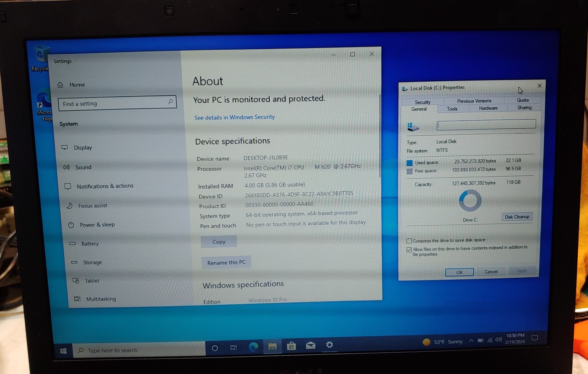This screenshot has width=588, height=374.
Task: Click the System heading in sidebar
Action: pyautogui.click(x=69, y=124)
